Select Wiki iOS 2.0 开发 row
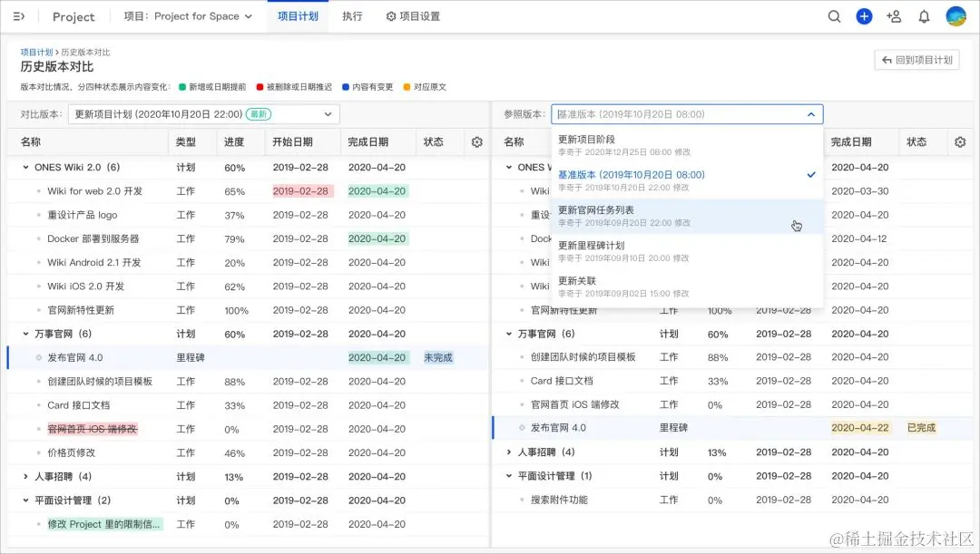Viewport: 980px width, 554px height. click(248, 286)
